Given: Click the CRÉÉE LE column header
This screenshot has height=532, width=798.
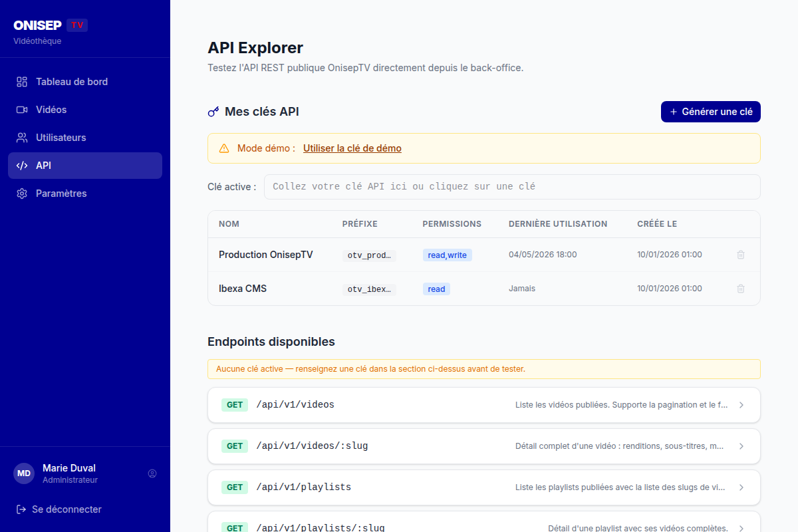Looking at the screenshot, I should tap(657, 224).
